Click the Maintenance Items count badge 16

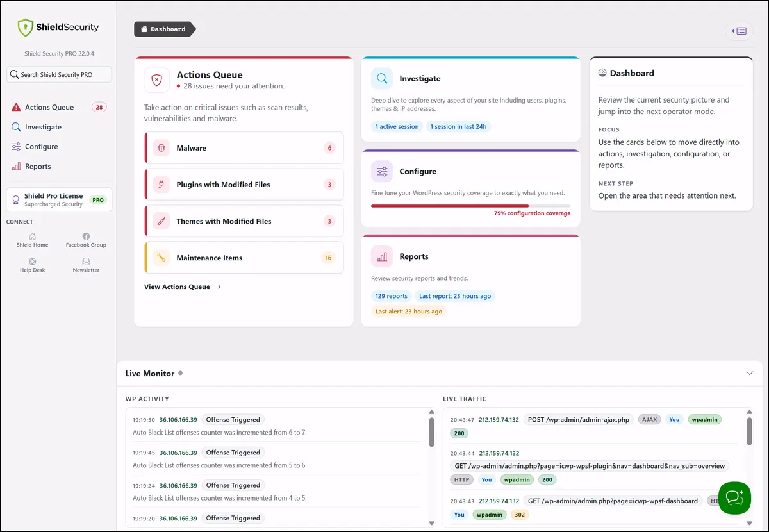click(328, 258)
